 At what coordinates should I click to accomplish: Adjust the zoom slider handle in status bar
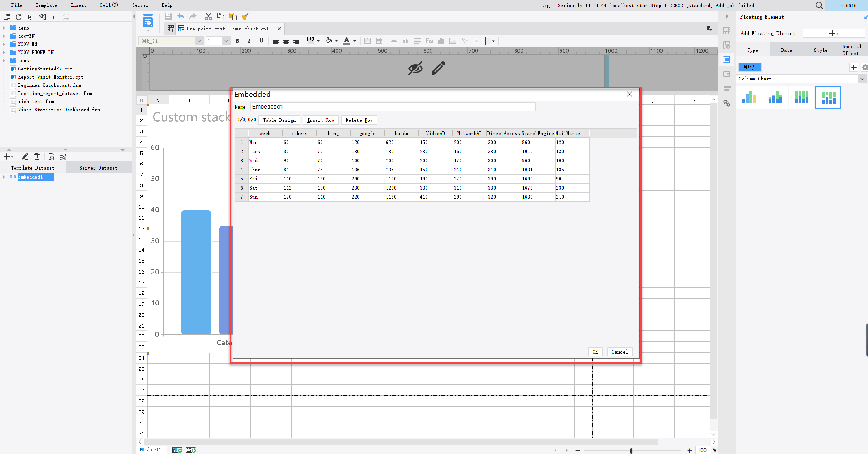(631, 450)
